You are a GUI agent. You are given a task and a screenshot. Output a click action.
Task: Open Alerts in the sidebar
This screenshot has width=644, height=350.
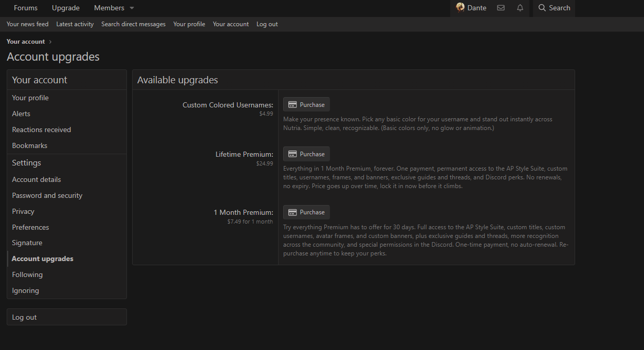click(x=67, y=114)
